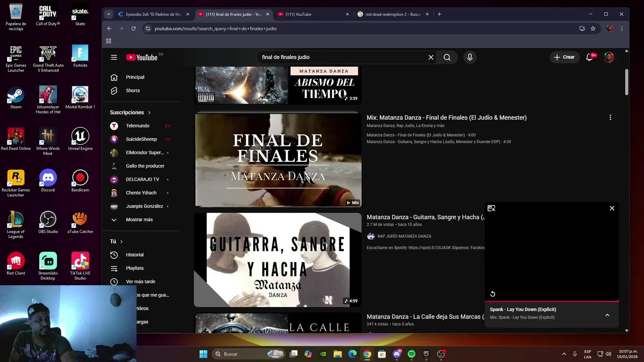The width and height of the screenshot is (644, 362).
Task: Click the Windows taskbar Buscar box
Action: click(x=249, y=354)
